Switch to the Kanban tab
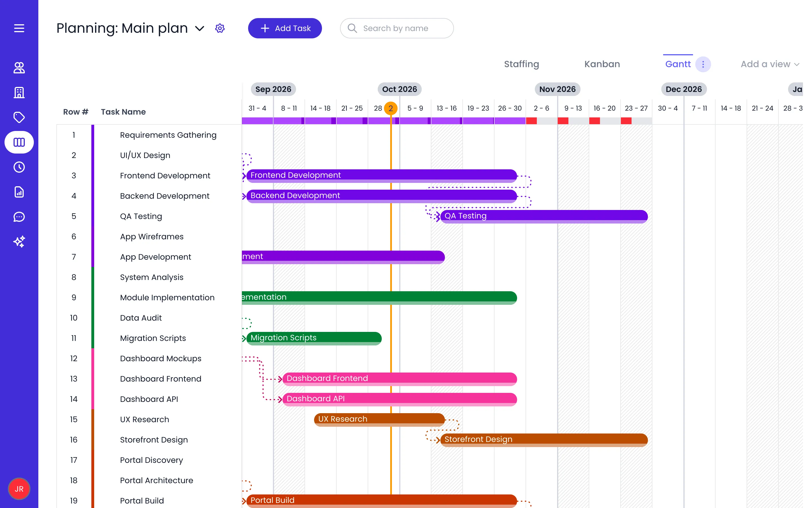Screen dimensions: 812x508 (x=602, y=64)
